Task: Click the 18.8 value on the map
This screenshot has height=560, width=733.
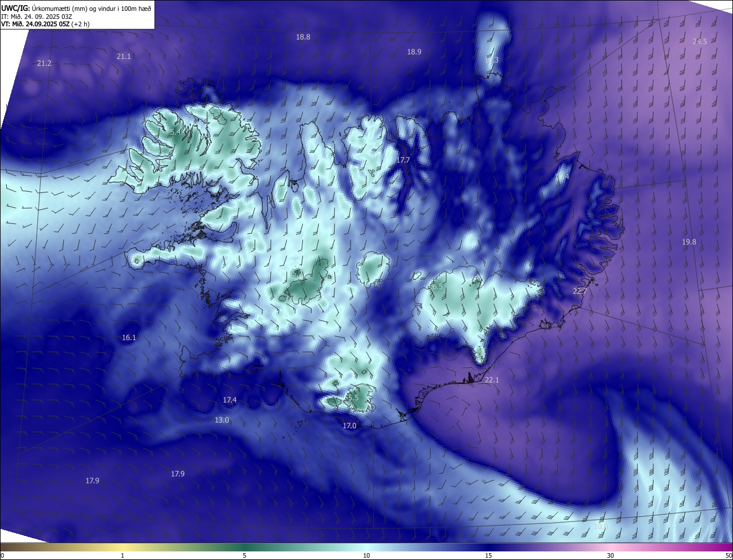Action: (x=303, y=37)
